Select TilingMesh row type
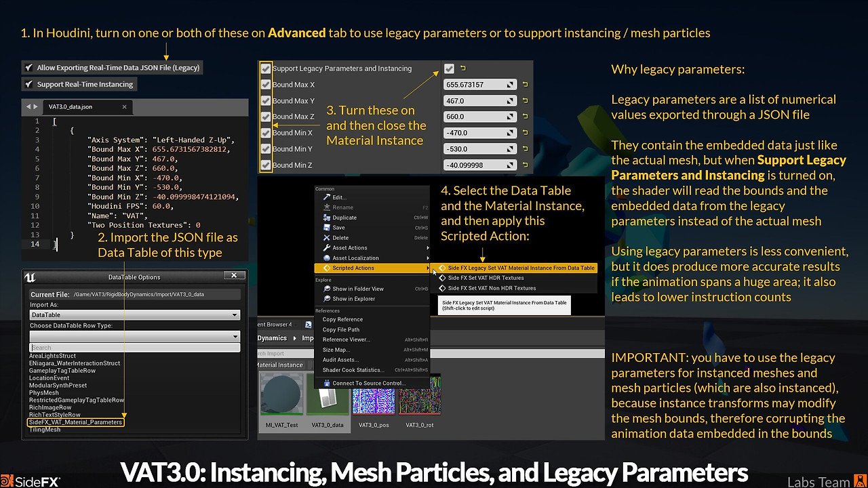Viewport: 868px width, 488px height. point(45,430)
